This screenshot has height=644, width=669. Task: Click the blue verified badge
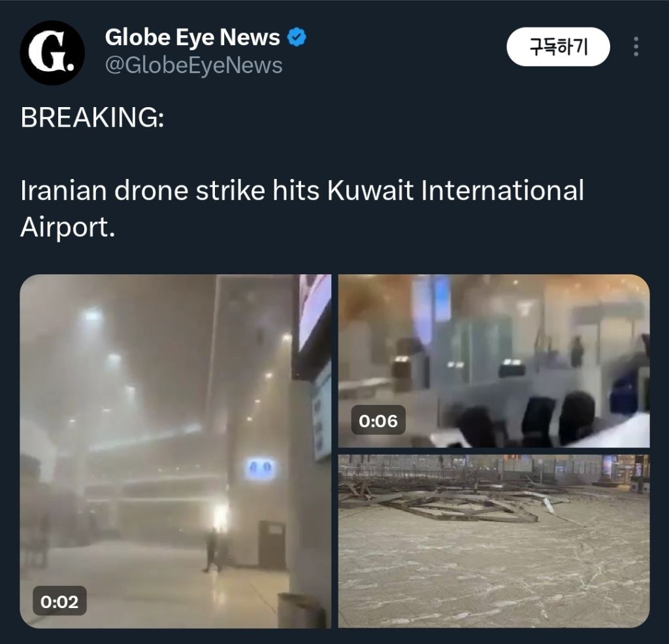click(x=297, y=37)
